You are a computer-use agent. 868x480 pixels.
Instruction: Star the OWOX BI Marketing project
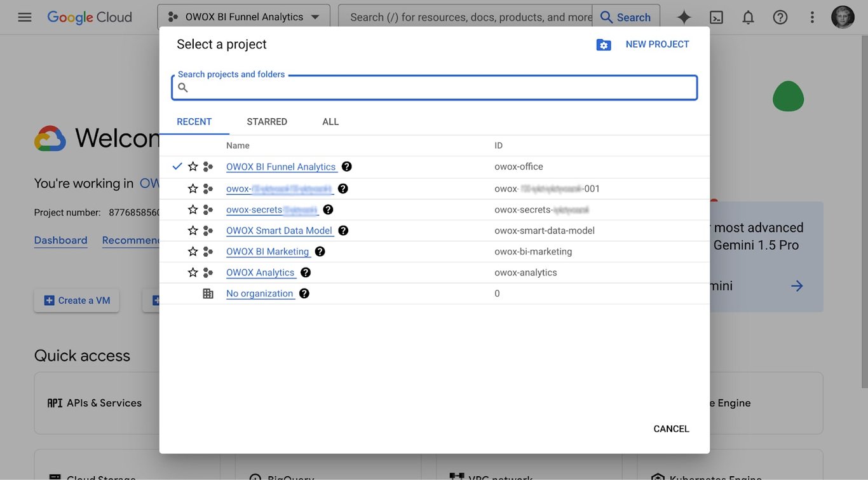(x=193, y=251)
